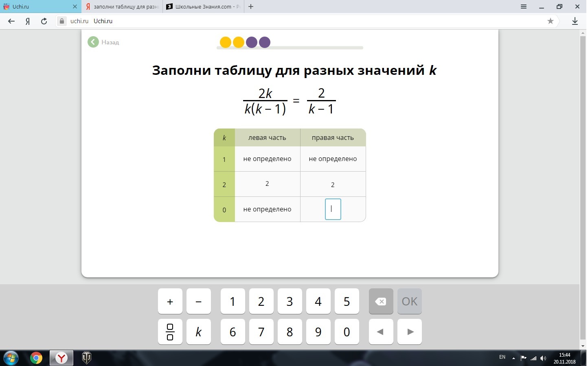Open the browser downloads arrow
The height and width of the screenshot is (366, 588).
click(x=575, y=21)
